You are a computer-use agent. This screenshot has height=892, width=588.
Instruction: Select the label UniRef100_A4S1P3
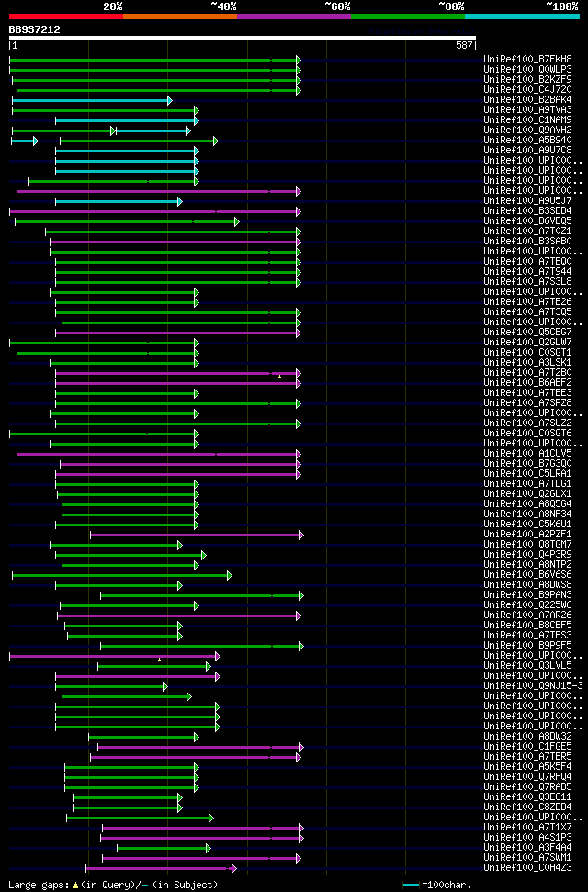[527, 838]
